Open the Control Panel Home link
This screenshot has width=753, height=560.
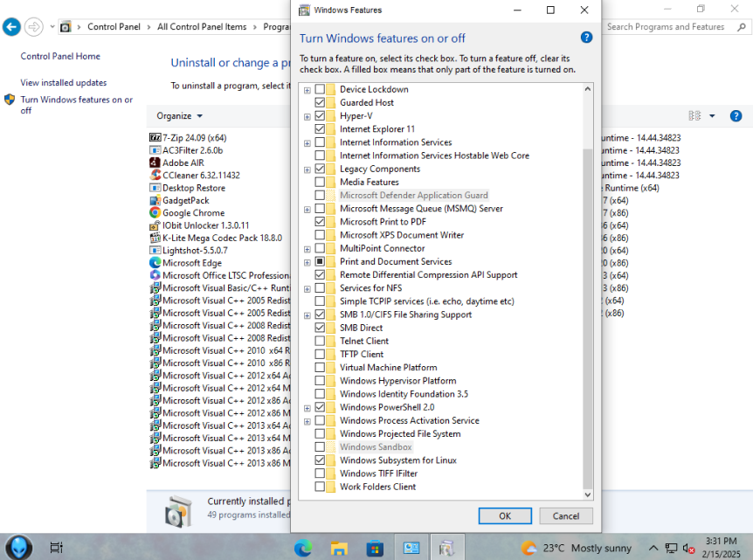(x=60, y=56)
